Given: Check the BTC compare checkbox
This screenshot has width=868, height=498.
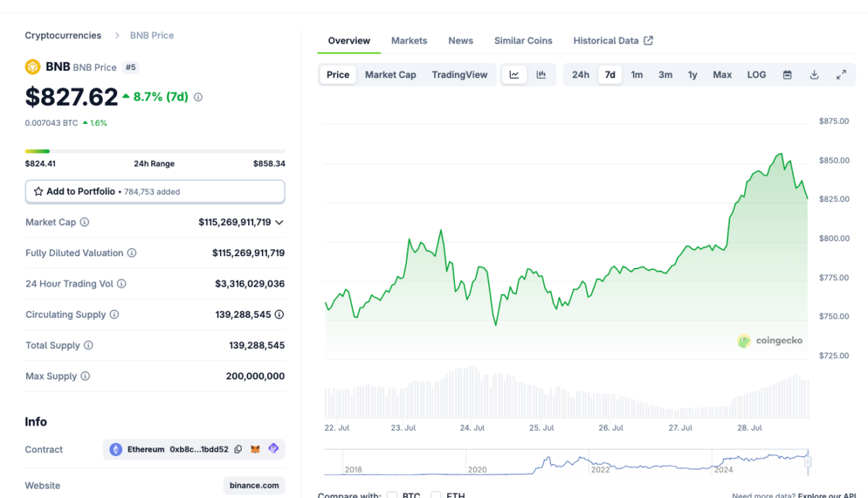Looking at the screenshot, I should coord(392,496).
